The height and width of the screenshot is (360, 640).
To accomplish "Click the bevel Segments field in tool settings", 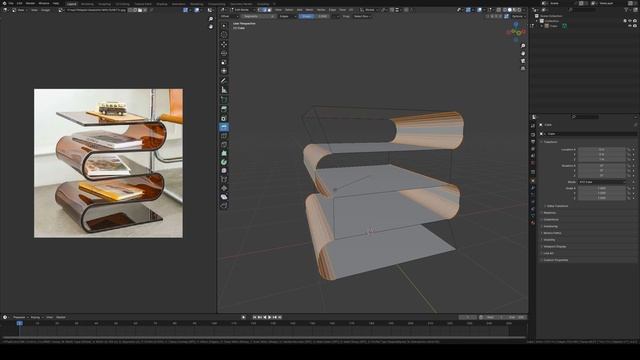I will (x=259, y=16).
